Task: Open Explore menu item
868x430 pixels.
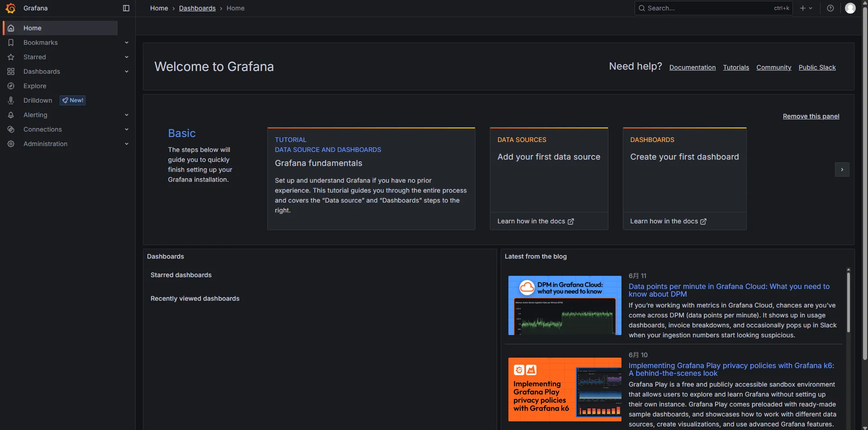Action: click(35, 86)
